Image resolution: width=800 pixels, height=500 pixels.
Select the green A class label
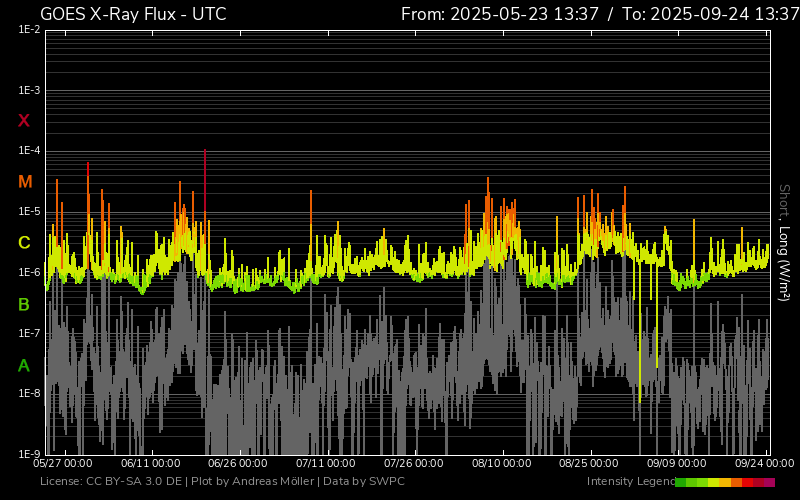[24, 365]
